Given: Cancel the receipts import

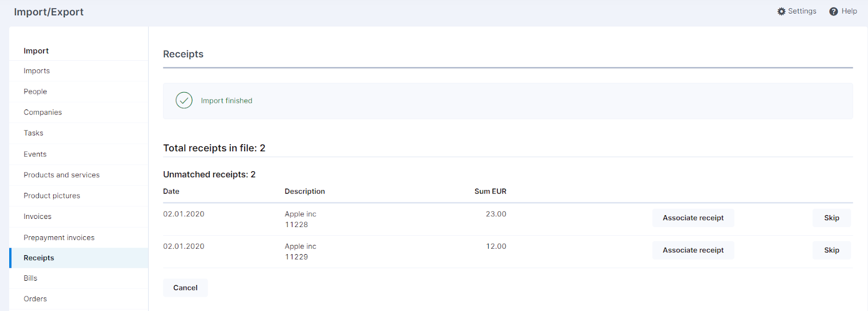Looking at the screenshot, I should click(185, 288).
